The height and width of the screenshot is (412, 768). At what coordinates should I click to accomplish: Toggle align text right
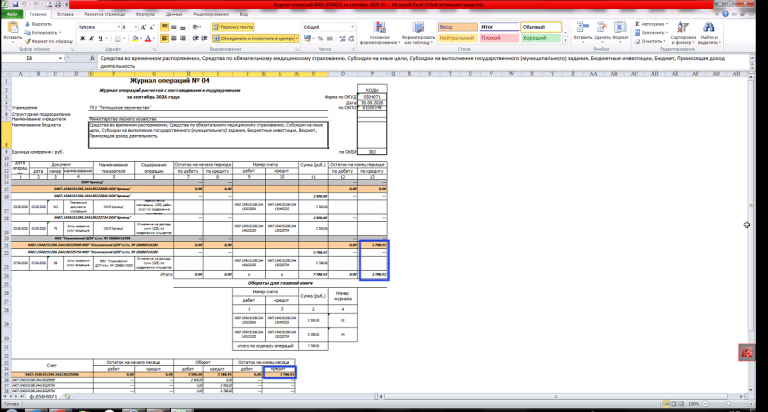(x=183, y=38)
